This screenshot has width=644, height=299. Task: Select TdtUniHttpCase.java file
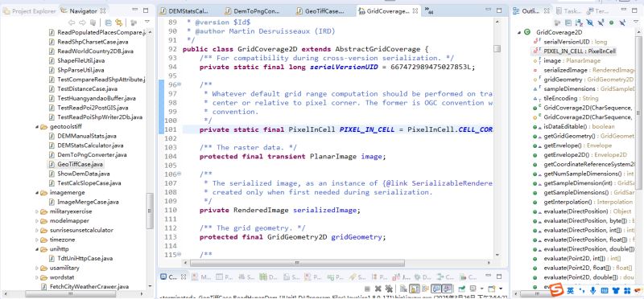tap(85, 258)
